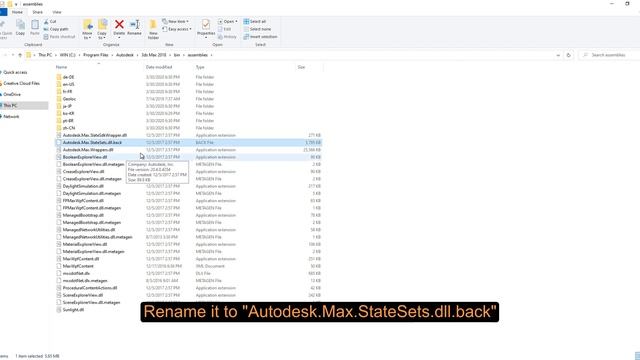Image resolution: width=640 pixels, height=360 pixels.
Task: Switch to the Home ribbon tab
Action: pos(17,12)
